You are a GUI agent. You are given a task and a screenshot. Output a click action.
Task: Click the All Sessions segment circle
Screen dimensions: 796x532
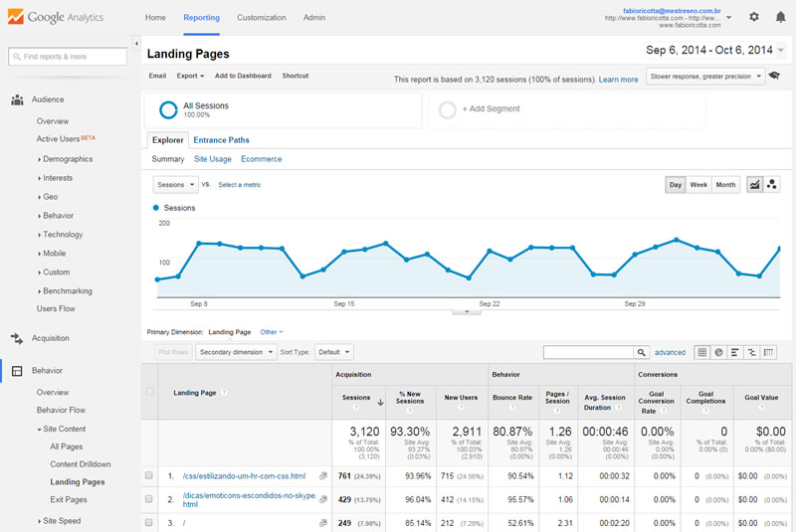pos(168,109)
